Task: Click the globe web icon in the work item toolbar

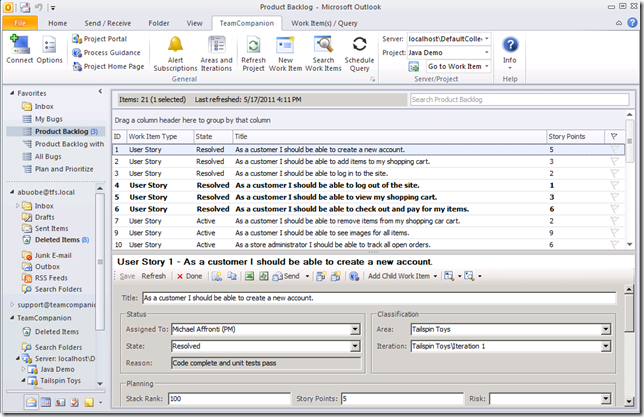Action: click(x=354, y=276)
